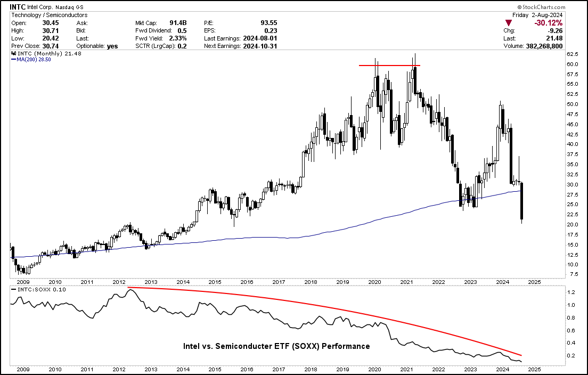Click the candlestick legend icon beside INTC (Monthly)
588x375 pixels.
tap(14, 54)
